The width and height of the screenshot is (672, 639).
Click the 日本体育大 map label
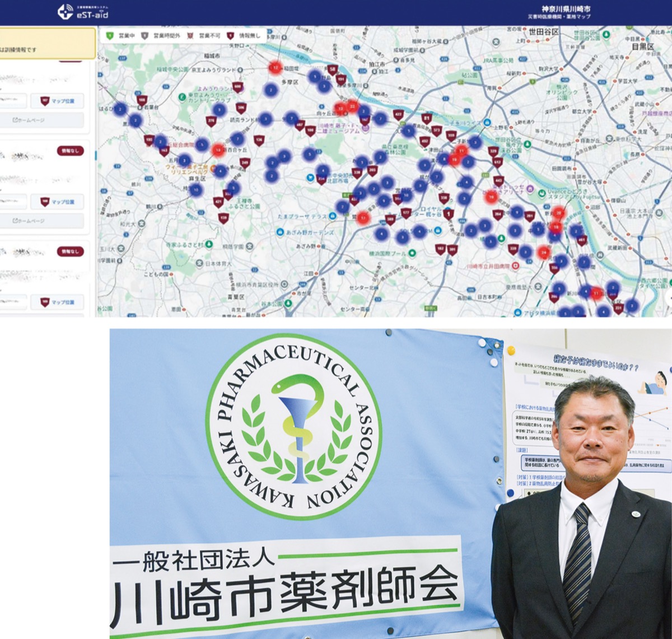coord(220,263)
